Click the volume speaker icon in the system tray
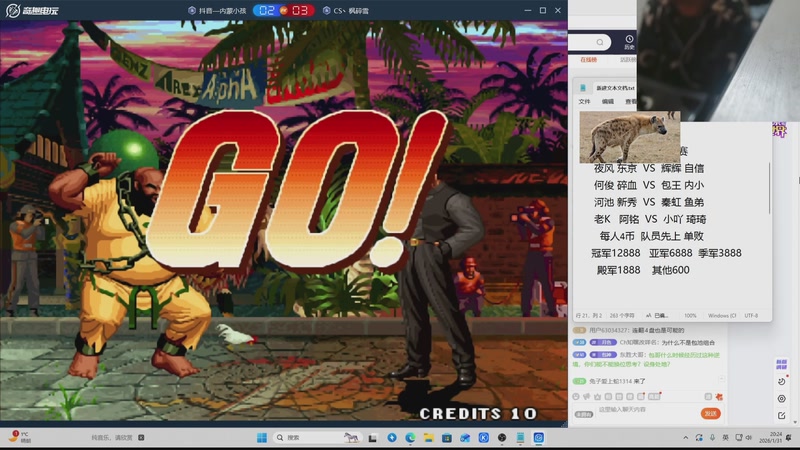 [x=748, y=438]
